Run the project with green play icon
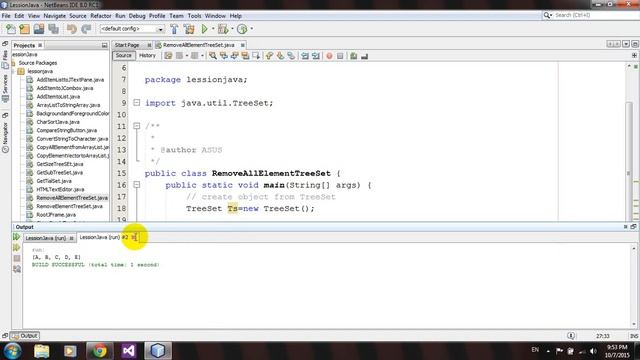 [204, 29]
